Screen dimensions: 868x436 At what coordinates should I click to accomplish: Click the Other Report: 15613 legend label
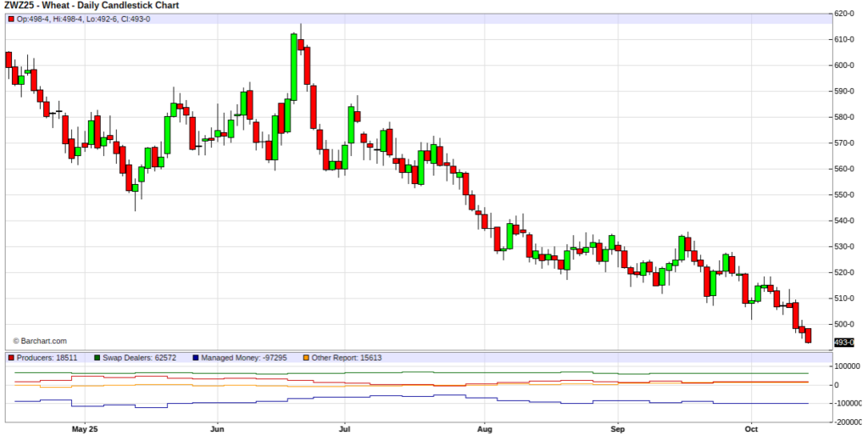(348, 358)
